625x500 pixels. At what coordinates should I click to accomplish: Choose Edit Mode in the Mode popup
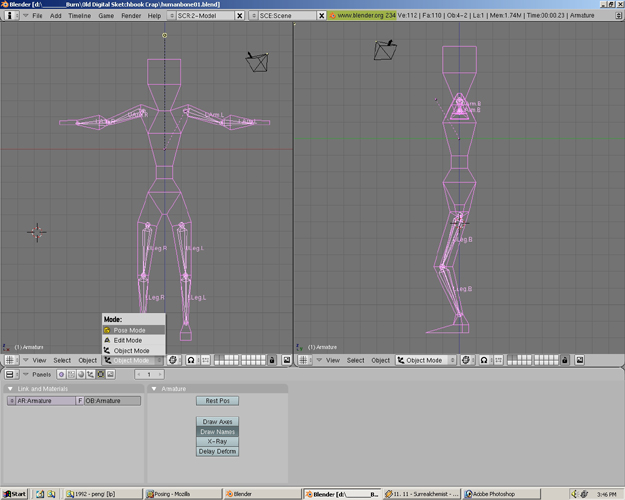(x=134, y=340)
